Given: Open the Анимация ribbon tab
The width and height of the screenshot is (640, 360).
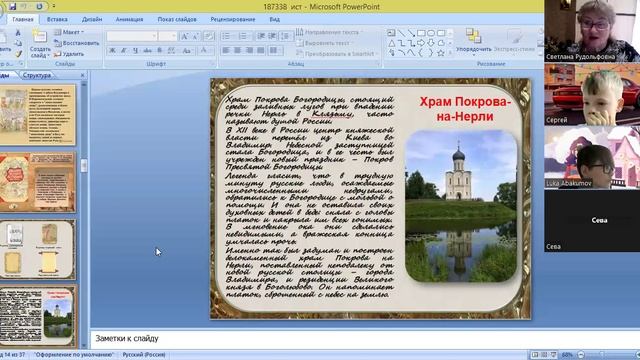Looking at the screenshot, I should pos(129,19).
